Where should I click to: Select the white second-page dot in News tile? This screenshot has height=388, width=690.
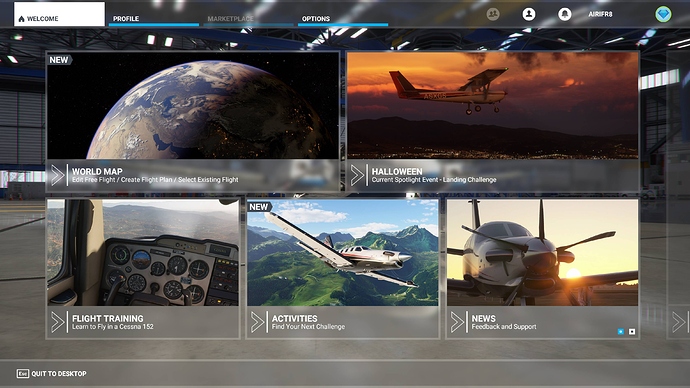click(x=632, y=331)
